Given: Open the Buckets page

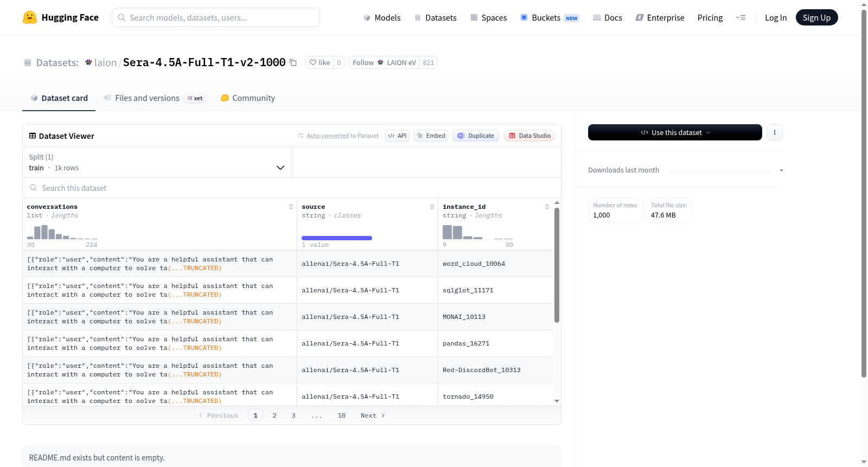Looking at the screenshot, I should tap(550, 17).
